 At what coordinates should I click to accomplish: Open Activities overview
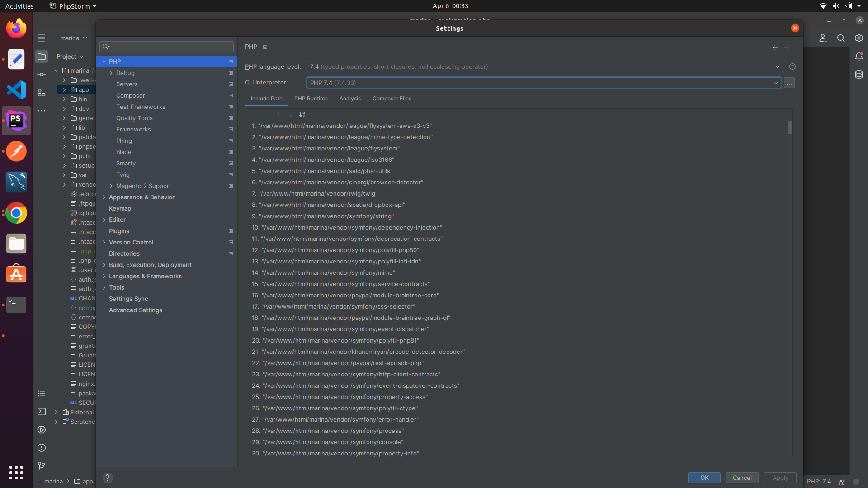pos(19,6)
